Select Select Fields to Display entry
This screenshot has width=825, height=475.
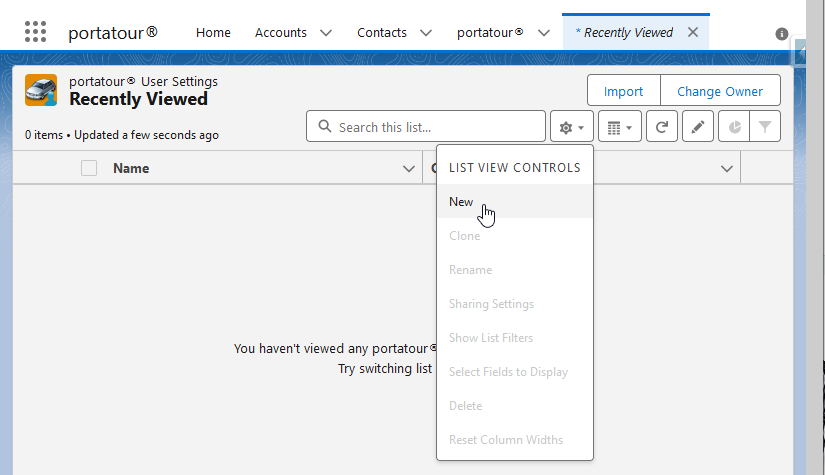[x=515, y=372]
